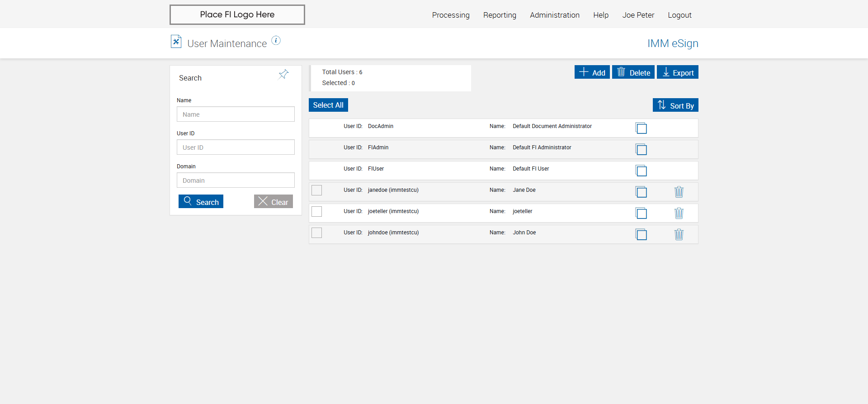Focus the User ID search field
Viewport: 868px width, 404px height.
[236, 147]
